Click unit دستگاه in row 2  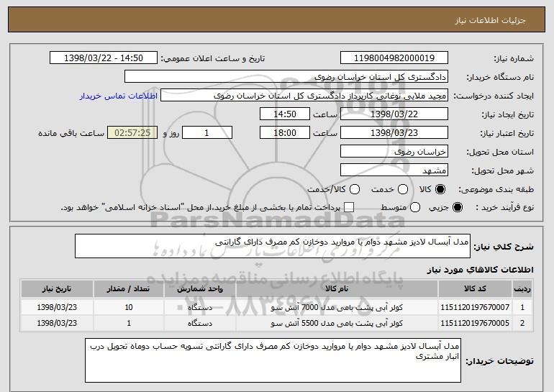(200, 323)
